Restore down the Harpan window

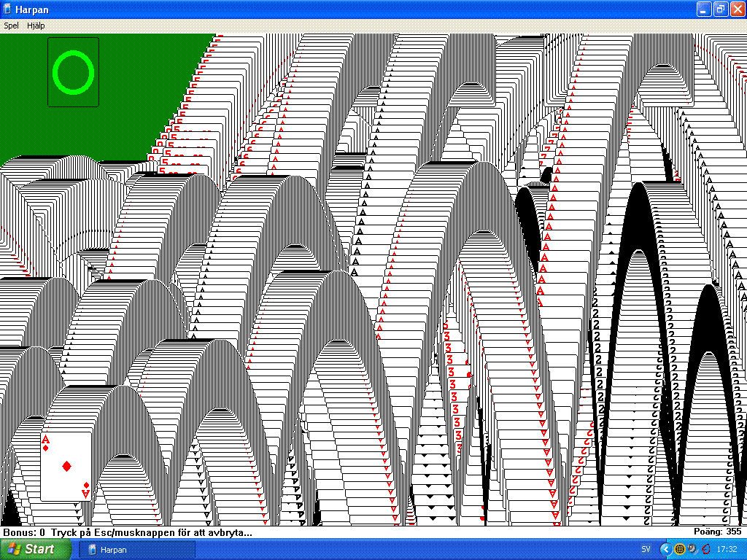pos(721,9)
